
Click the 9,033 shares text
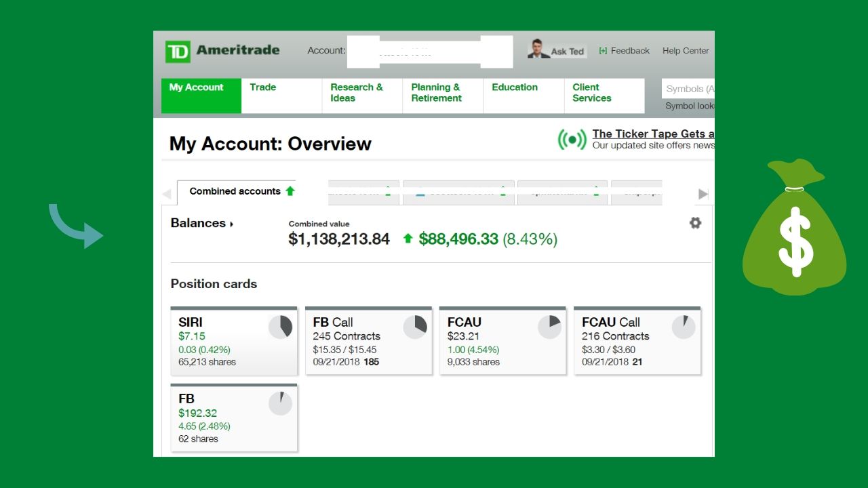[473, 362]
